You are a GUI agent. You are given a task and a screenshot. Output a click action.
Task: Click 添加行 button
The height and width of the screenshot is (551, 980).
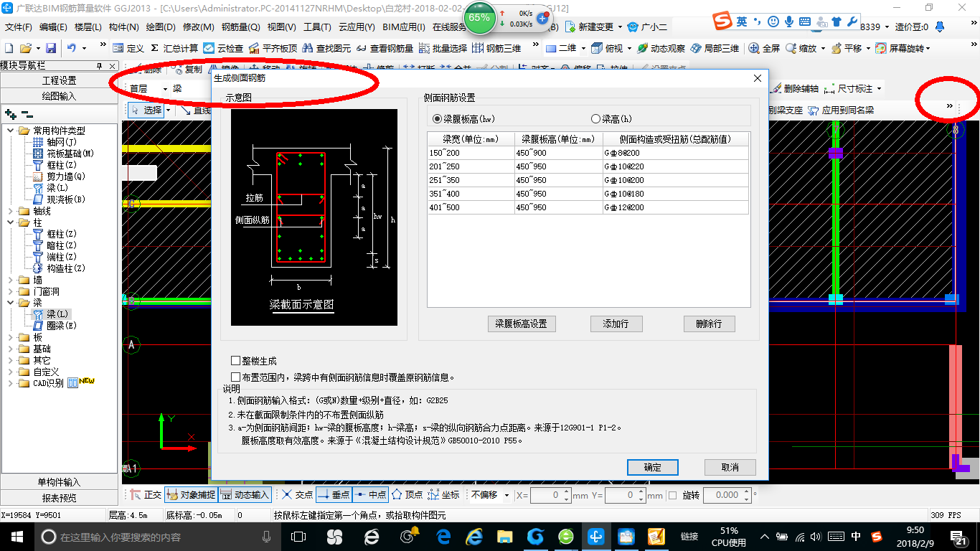click(616, 324)
